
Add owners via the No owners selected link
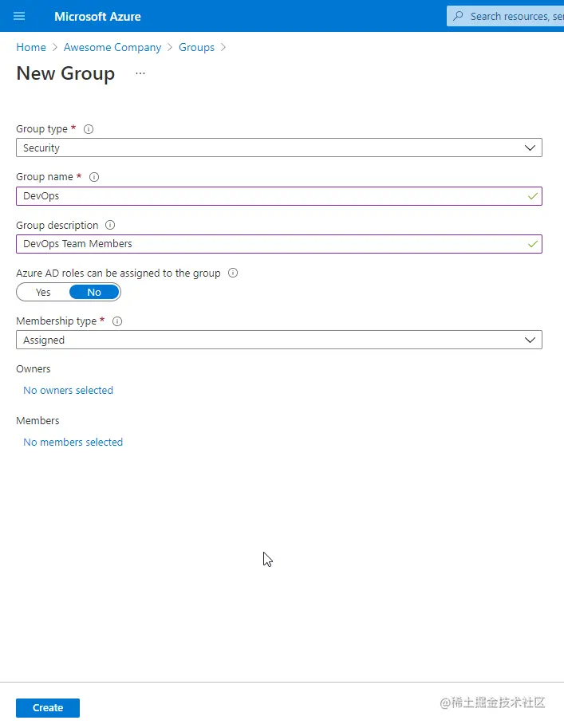[68, 390]
